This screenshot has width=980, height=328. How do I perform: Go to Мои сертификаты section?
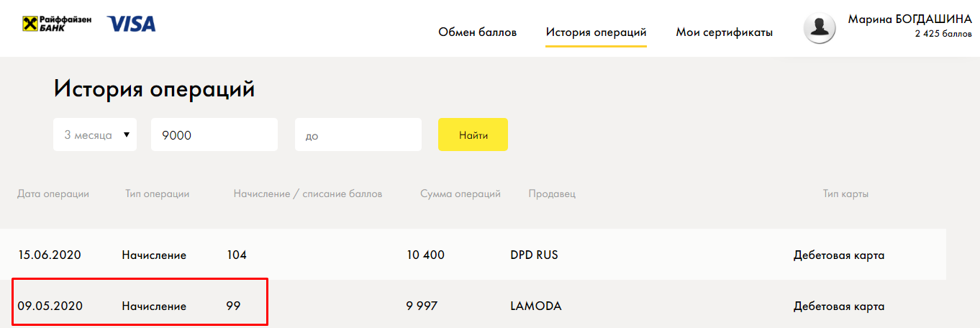[725, 32]
